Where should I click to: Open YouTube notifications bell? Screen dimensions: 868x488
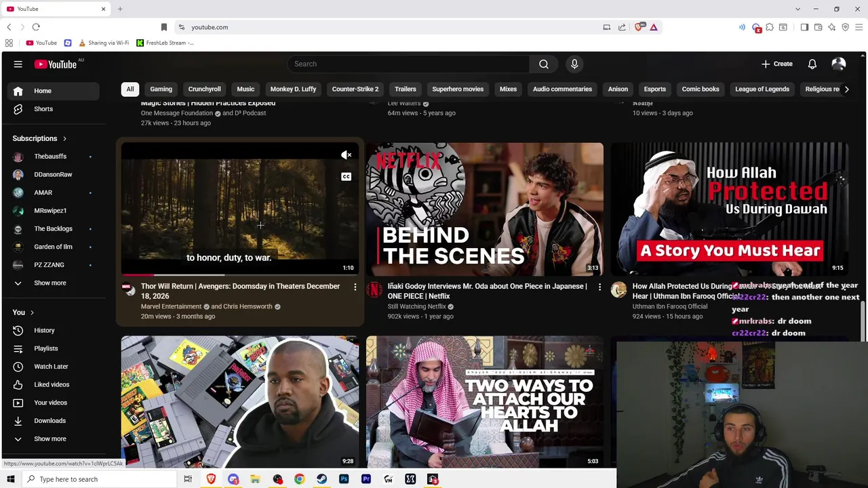coord(812,64)
